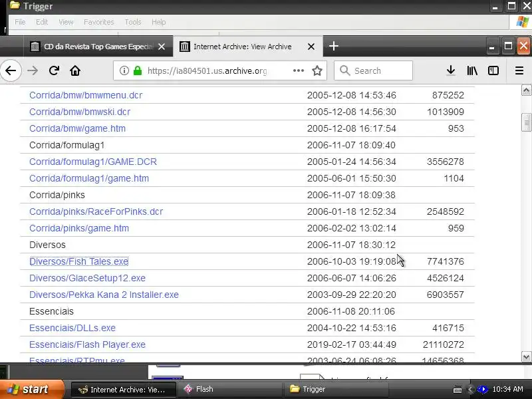Download Essenciais/DLLs.exe
Screen dimensions: 532x399
click(72, 328)
